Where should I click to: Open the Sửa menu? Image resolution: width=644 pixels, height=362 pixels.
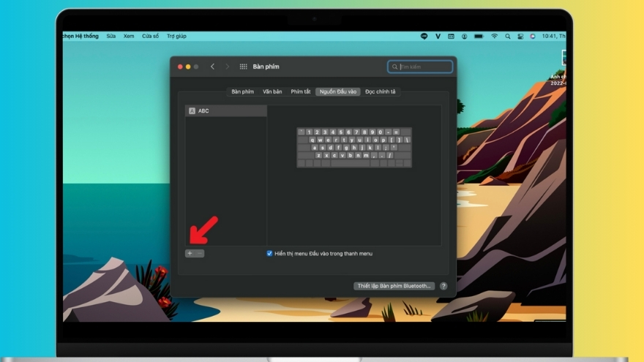111,36
